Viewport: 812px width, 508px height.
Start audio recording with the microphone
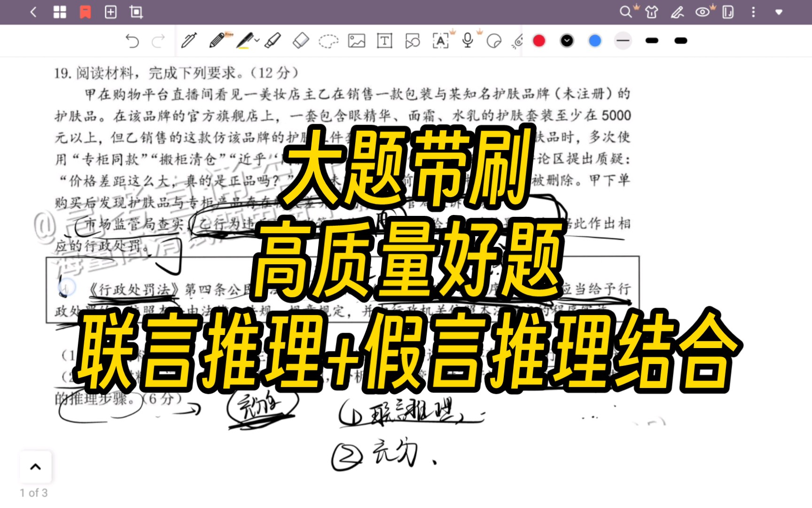468,41
